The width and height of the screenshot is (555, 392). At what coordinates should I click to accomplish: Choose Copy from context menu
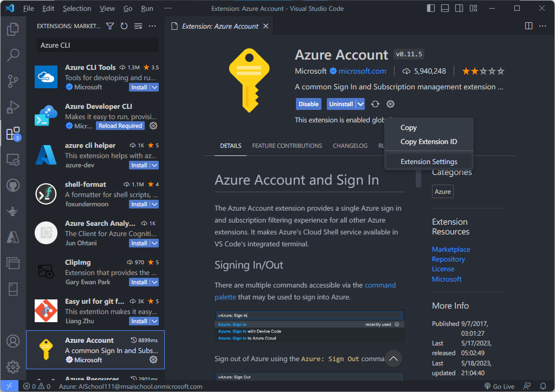(429, 128)
